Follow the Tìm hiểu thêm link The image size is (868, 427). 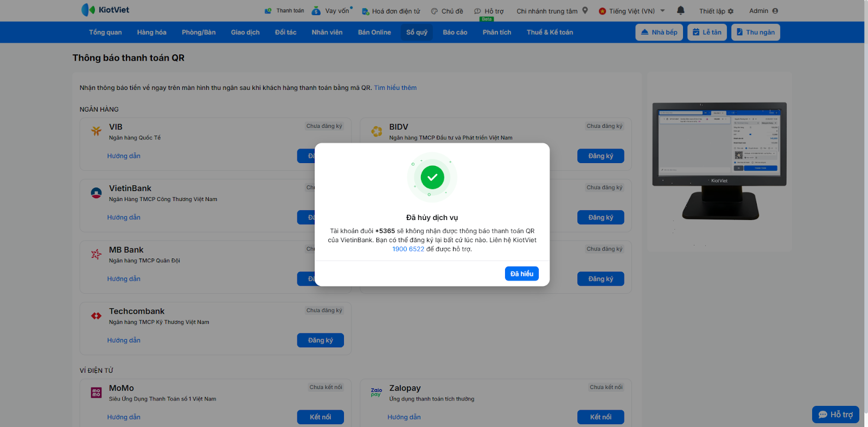(x=395, y=88)
